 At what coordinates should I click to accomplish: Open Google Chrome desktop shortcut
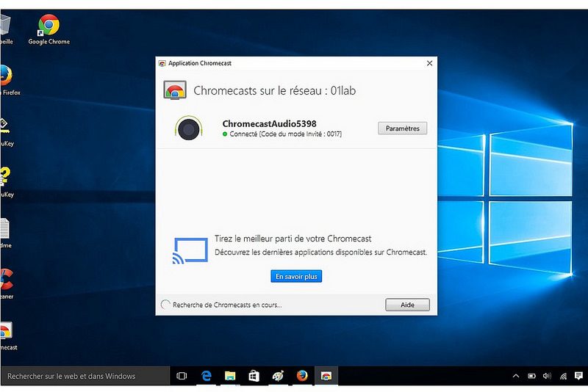[49, 28]
